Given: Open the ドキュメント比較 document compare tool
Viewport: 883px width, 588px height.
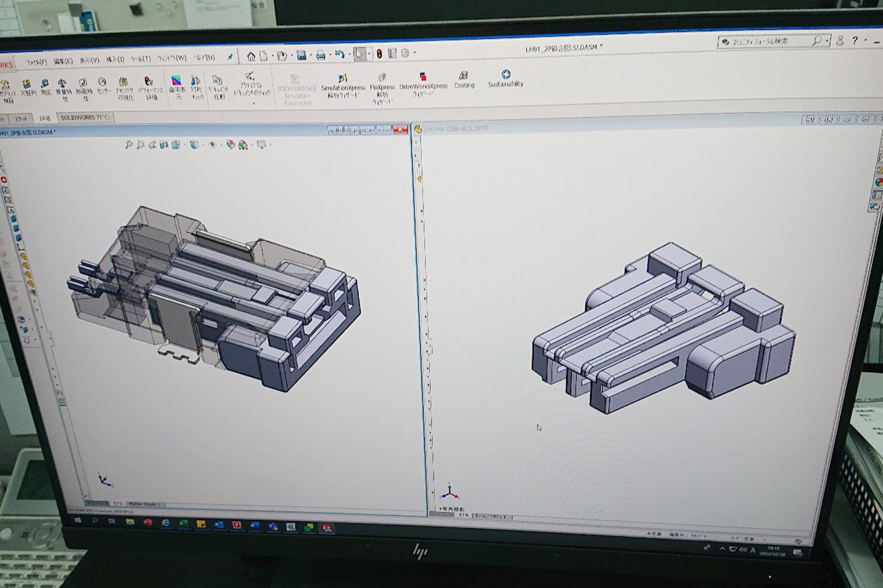Looking at the screenshot, I should pos(218,88).
